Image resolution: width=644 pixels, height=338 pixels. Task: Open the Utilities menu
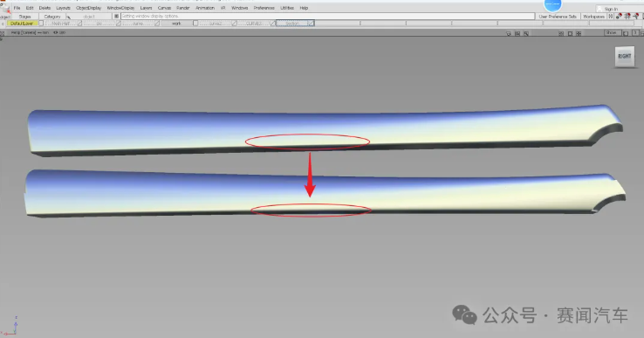point(287,8)
